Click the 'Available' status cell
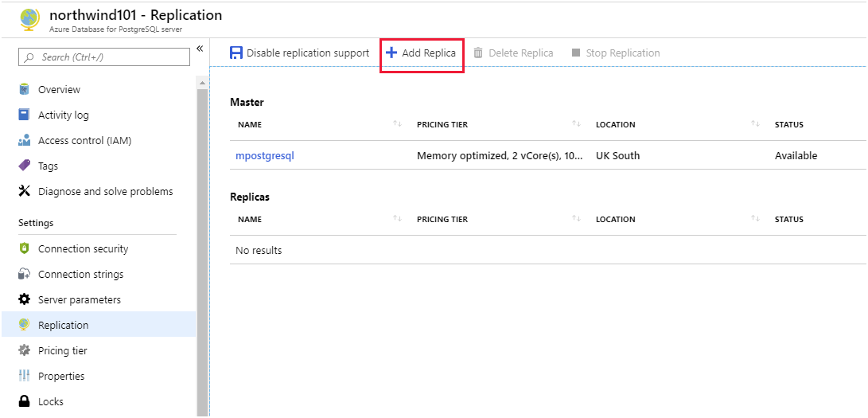Viewport: 868px width, 418px height. (796, 155)
